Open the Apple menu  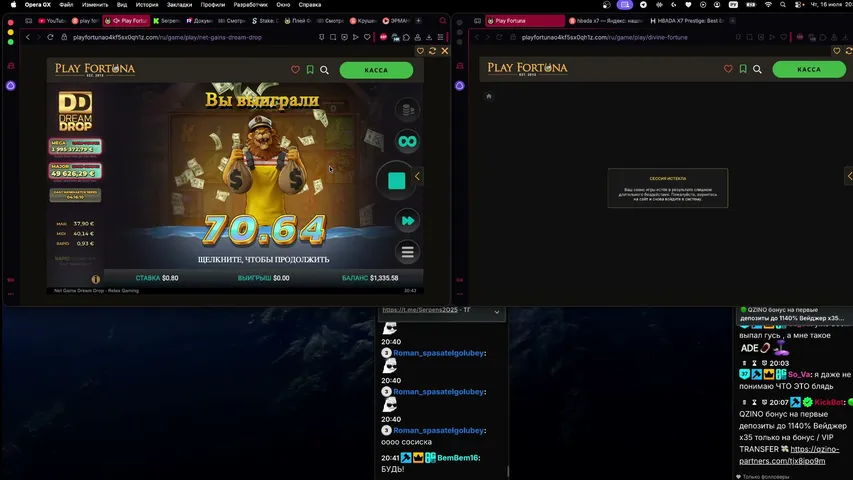tap(13, 4)
